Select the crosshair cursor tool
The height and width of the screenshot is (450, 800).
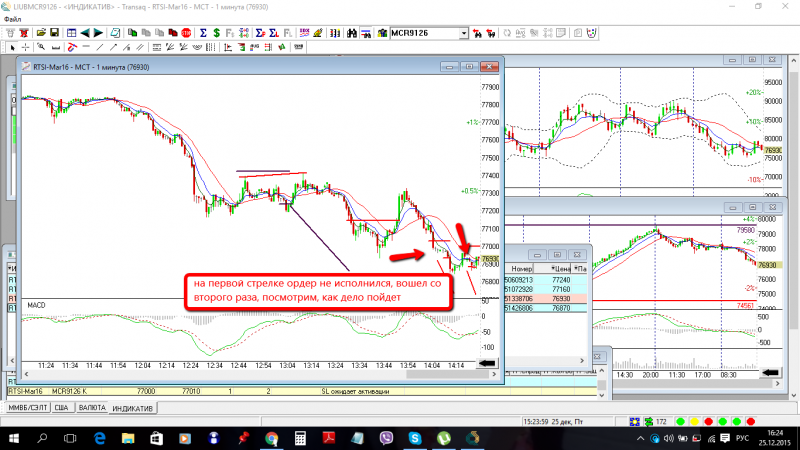26,47
